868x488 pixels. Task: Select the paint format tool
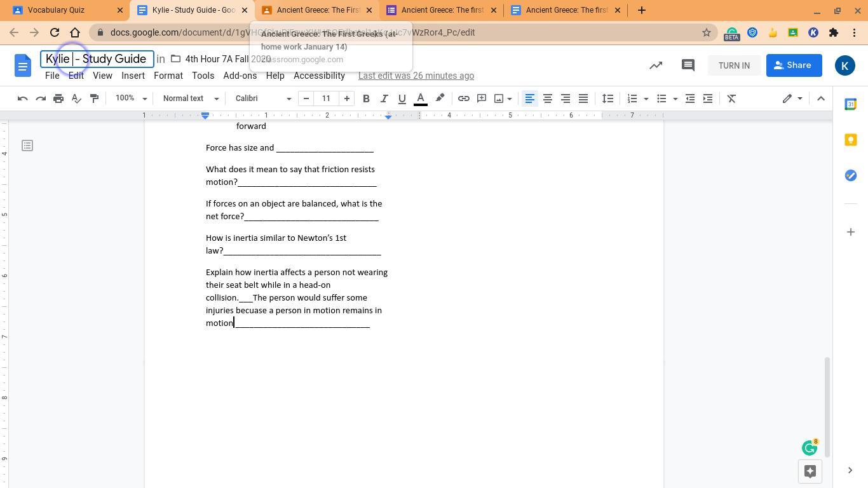[94, 98]
